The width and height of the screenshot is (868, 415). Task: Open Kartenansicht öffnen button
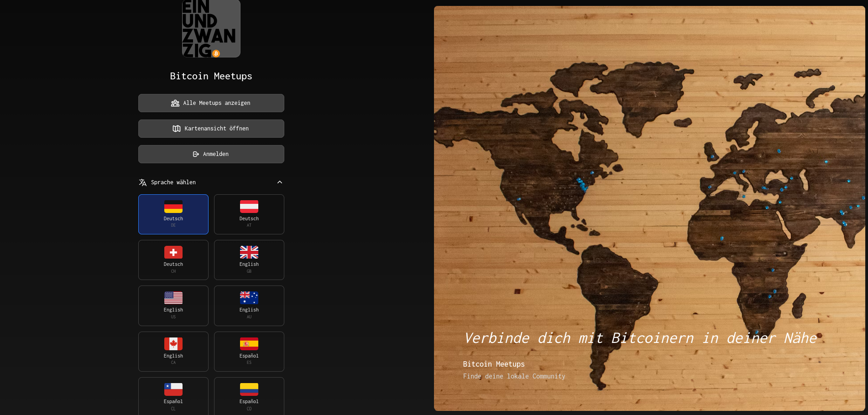211,129
